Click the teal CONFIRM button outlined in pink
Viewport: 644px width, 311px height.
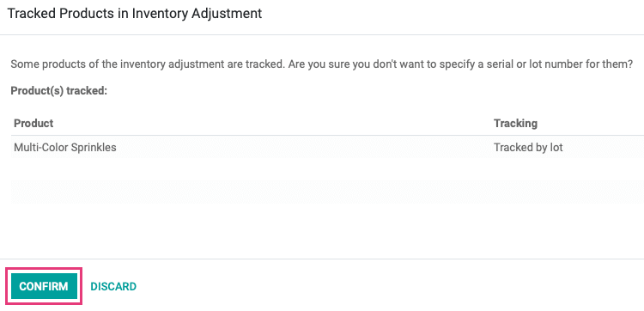pyautogui.click(x=44, y=286)
